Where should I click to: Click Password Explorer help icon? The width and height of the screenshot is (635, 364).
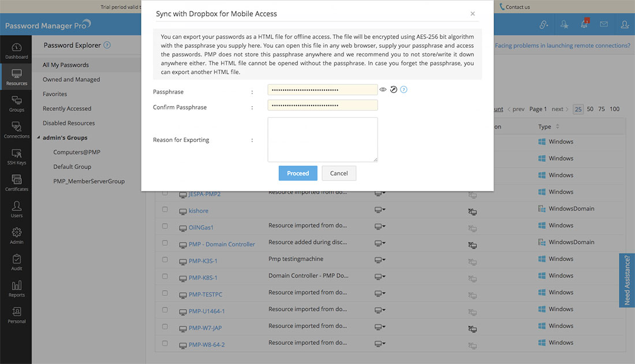(107, 45)
